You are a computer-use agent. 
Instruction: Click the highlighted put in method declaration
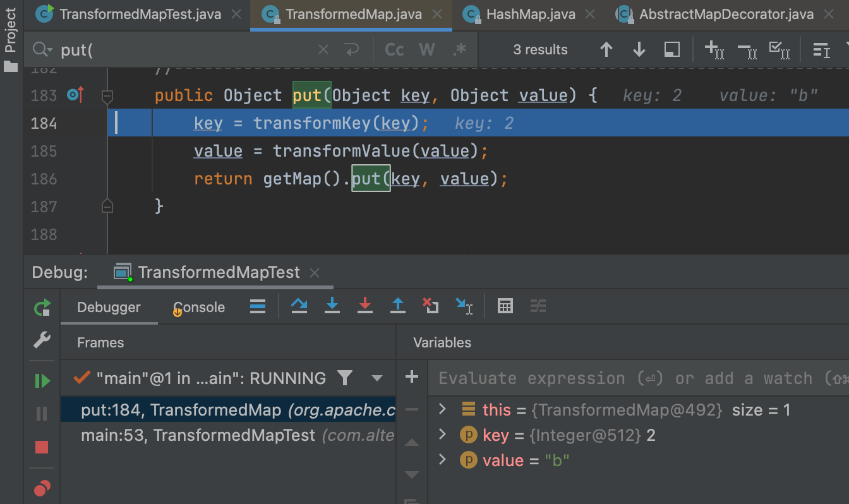[306, 95]
